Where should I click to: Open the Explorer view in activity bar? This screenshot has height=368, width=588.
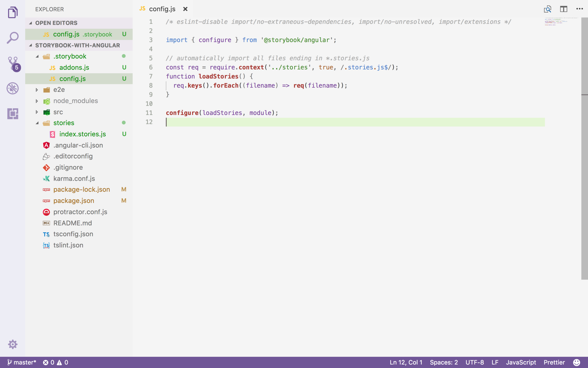[13, 12]
